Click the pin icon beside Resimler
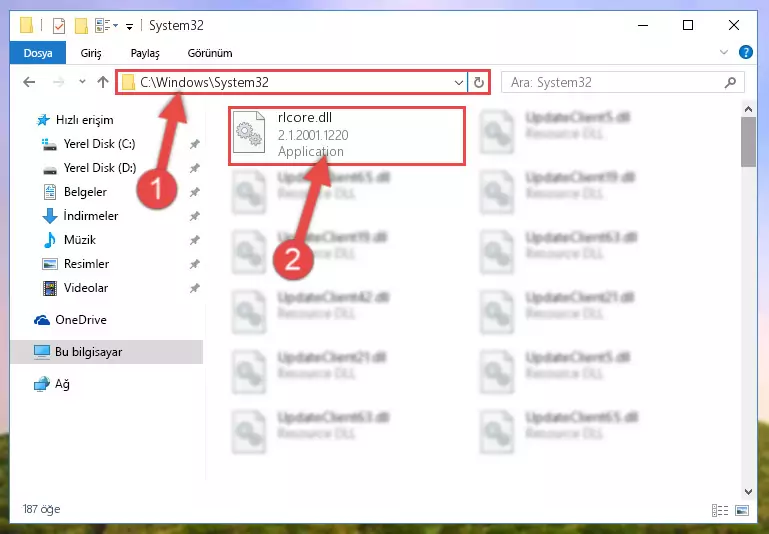This screenshot has height=534, width=769. (x=195, y=264)
